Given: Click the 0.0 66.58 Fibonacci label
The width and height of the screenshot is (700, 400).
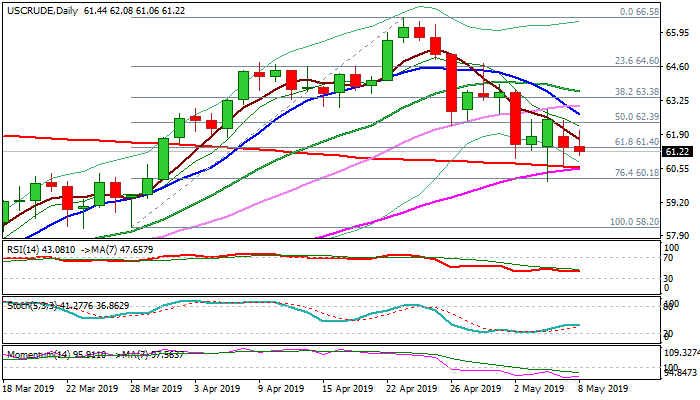Looking at the screenshot, I should point(638,12).
